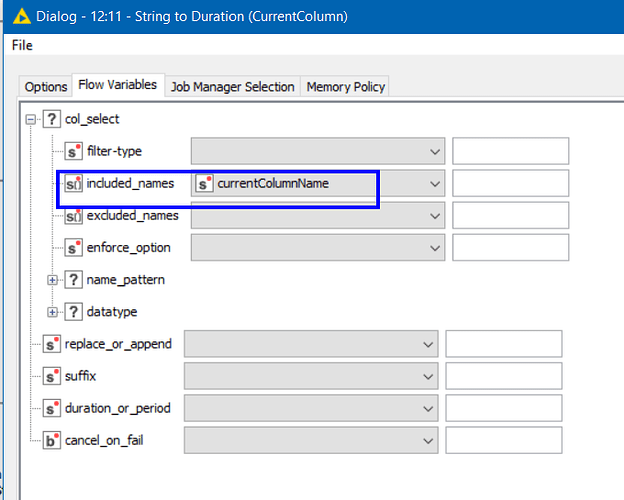Click the string icon next to enforce_option
The image size is (624, 500).
[x=74, y=248]
